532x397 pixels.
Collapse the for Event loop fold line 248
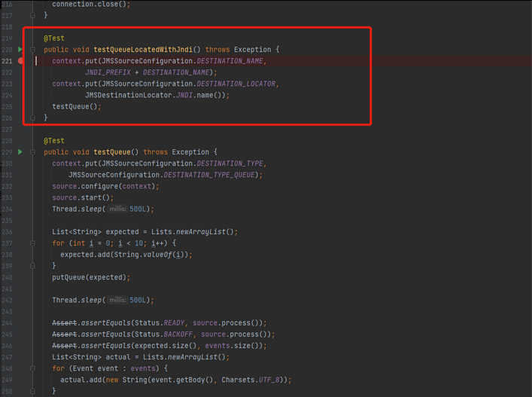32,368
